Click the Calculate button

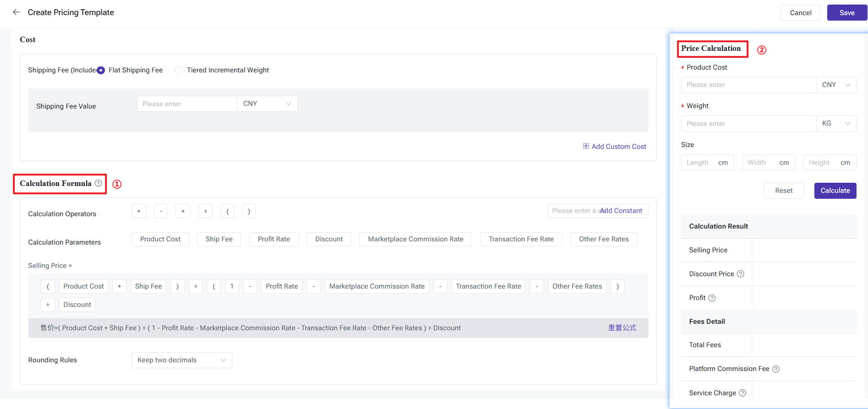click(x=835, y=191)
